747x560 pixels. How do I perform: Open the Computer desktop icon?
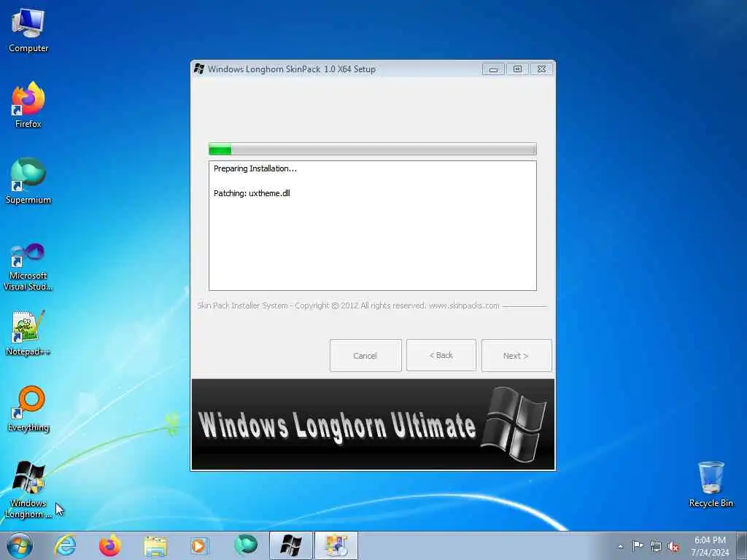pos(28,31)
